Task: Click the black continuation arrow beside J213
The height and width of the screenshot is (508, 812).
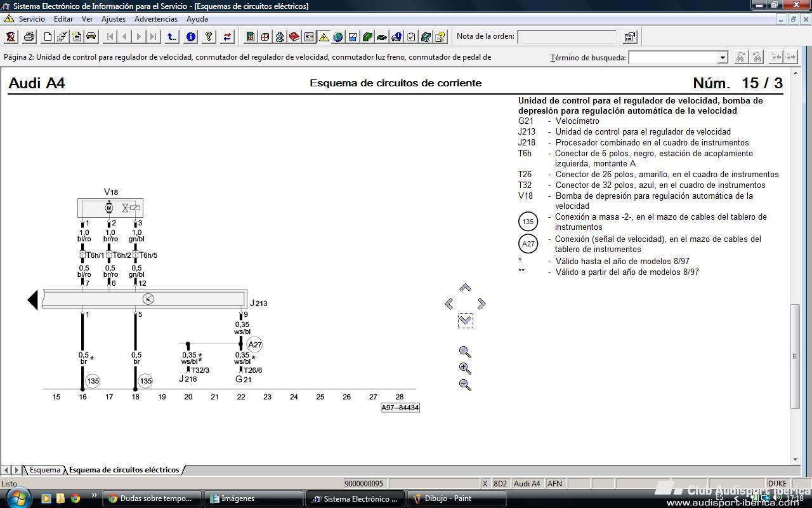Action: point(33,300)
